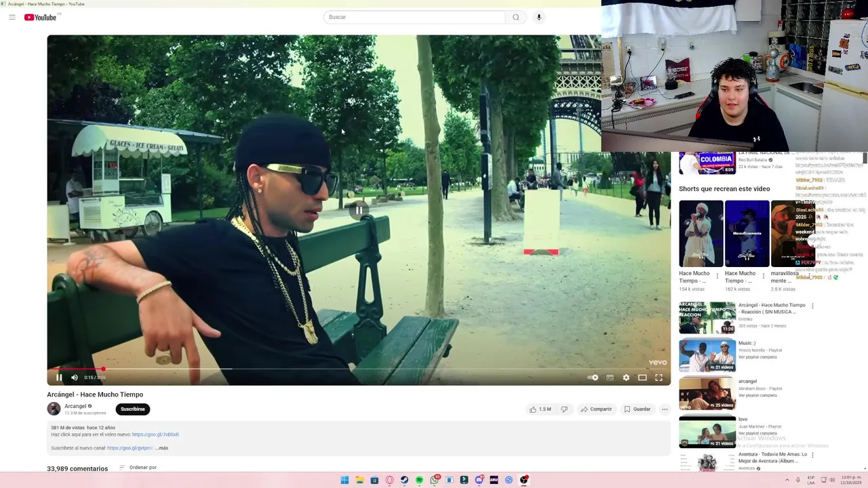The width and height of the screenshot is (868, 488).
Task: Open Arcangel channel avatar
Action: 54,409
